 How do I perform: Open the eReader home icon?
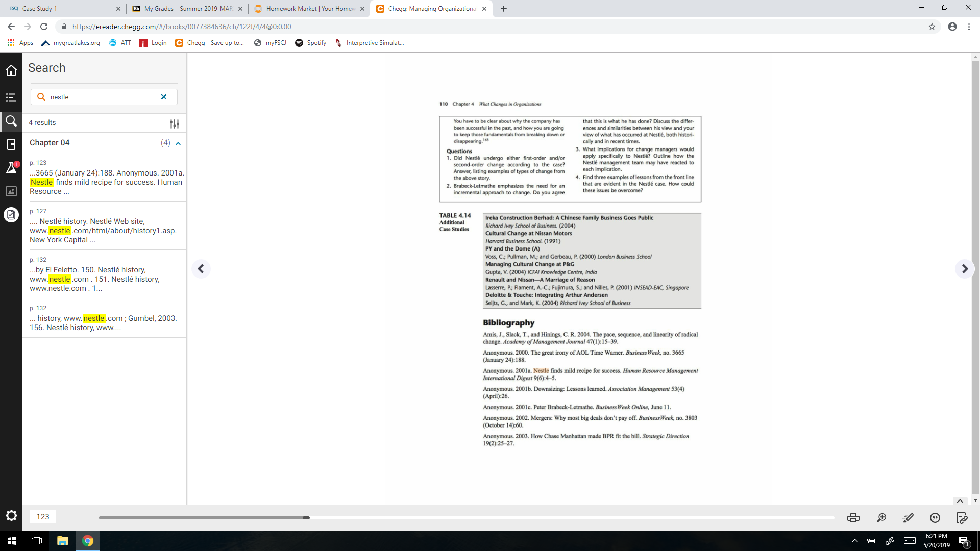[11, 70]
